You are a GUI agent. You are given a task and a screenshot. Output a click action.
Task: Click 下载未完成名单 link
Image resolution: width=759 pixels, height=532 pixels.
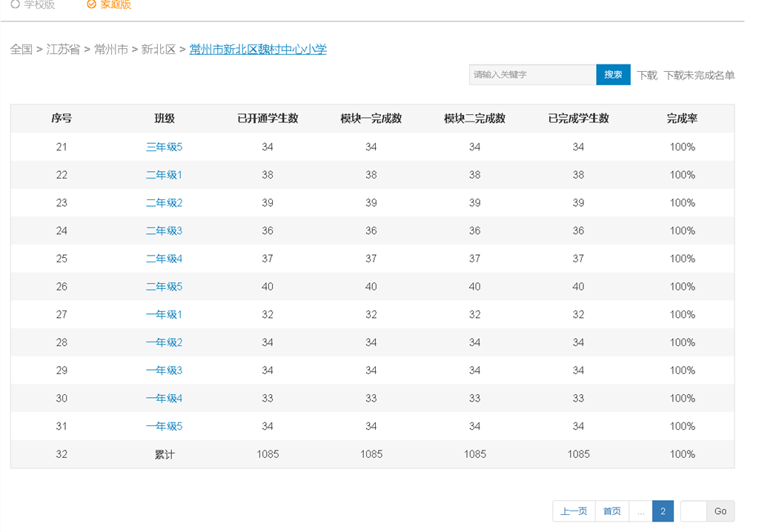pyautogui.click(x=699, y=76)
